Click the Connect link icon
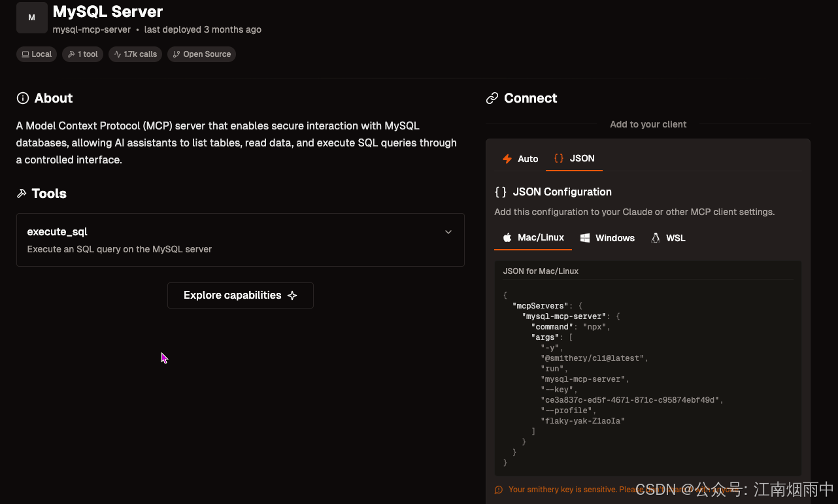The image size is (838, 504). pos(492,98)
